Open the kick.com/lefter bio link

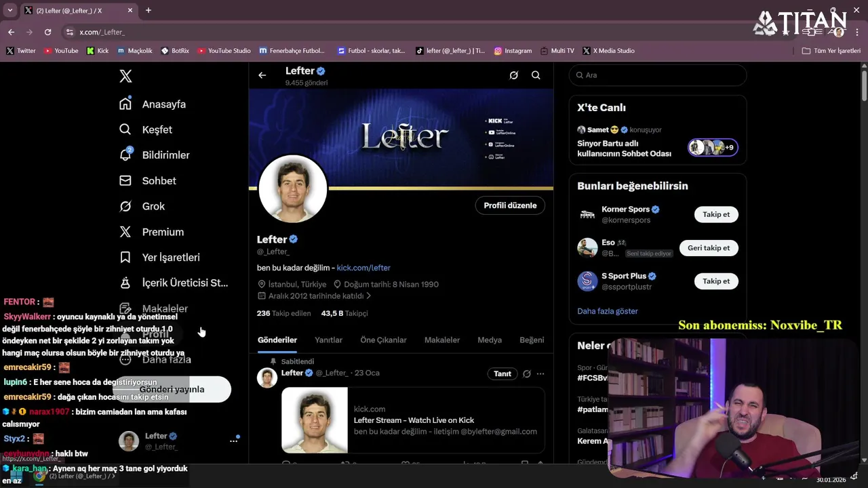tap(363, 268)
